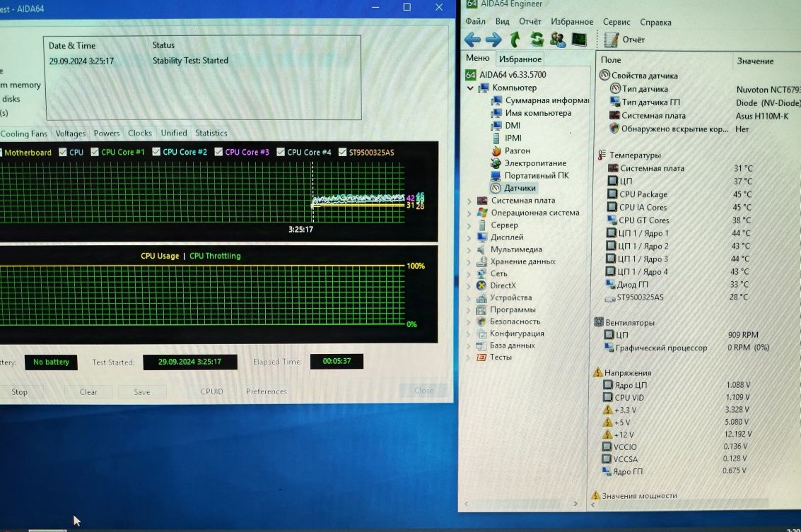This screenshot has height=532, width=801.
Task: Open Электропитание tree item
Action: click(529, 163)
